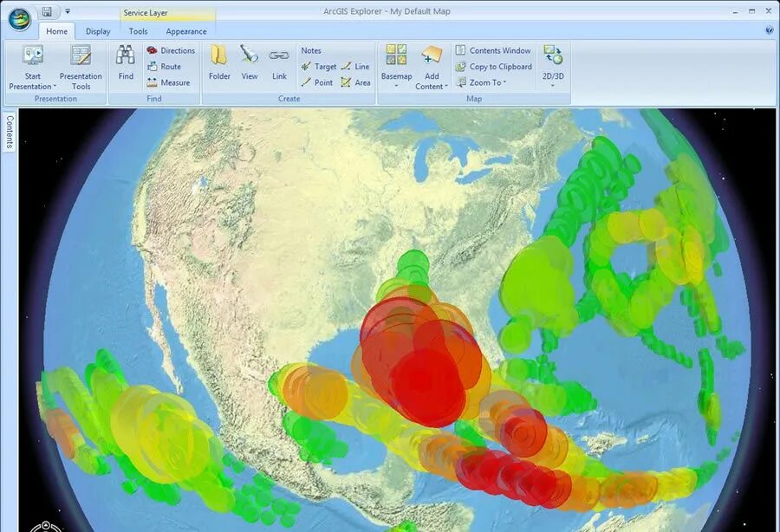Open Presentation Tools
Image resolution: width=780 pixels, height=532 pixels.
[x=81, y=68]
